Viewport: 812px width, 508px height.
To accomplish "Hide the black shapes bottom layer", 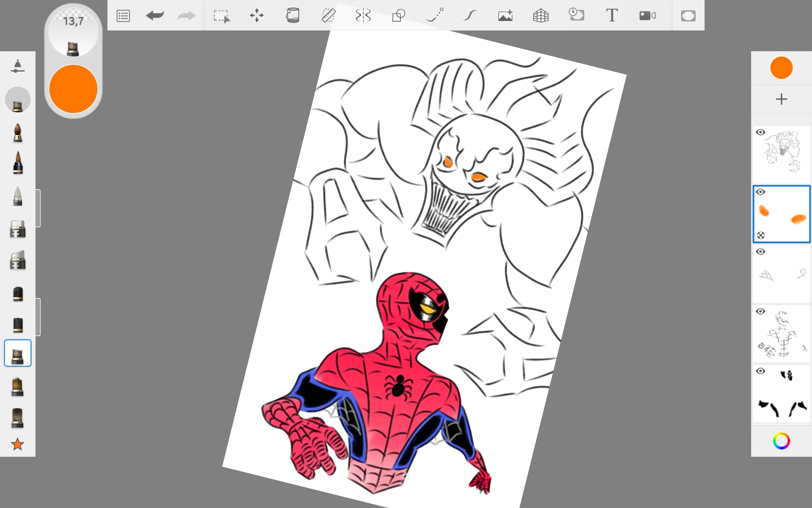I will point(760,371).
